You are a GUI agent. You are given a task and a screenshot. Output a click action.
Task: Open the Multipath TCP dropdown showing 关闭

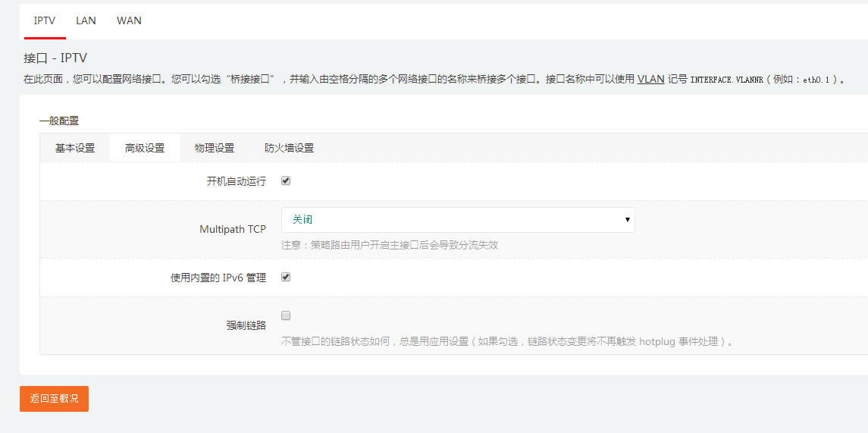(457, 220)
